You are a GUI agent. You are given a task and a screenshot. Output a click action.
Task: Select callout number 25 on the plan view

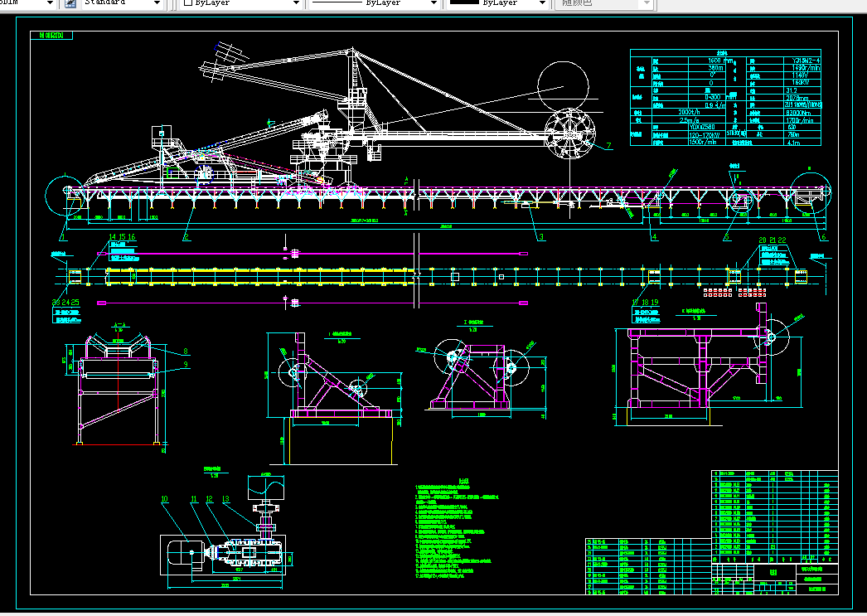point(75,303)
